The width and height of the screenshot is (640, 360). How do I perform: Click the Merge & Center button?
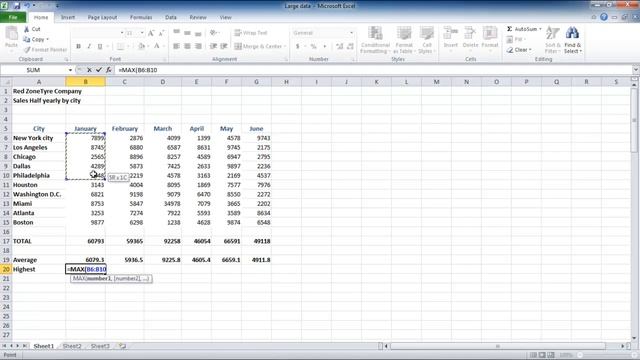[260, 47]
